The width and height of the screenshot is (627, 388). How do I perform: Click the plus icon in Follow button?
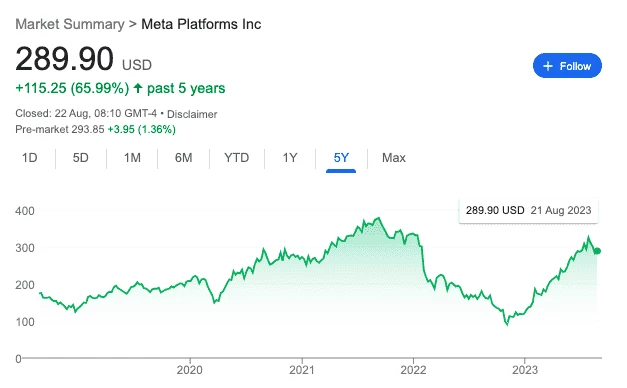(548, 66)
